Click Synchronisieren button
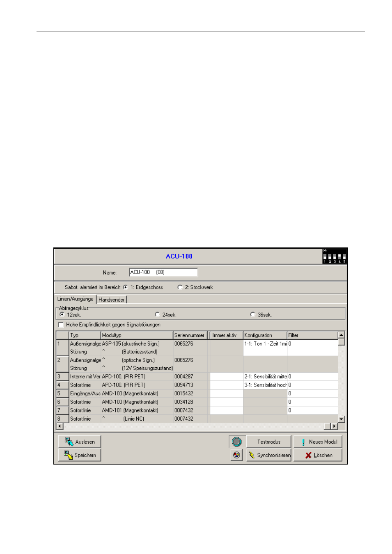Screen dimensions: 392x554 (269, 455)
